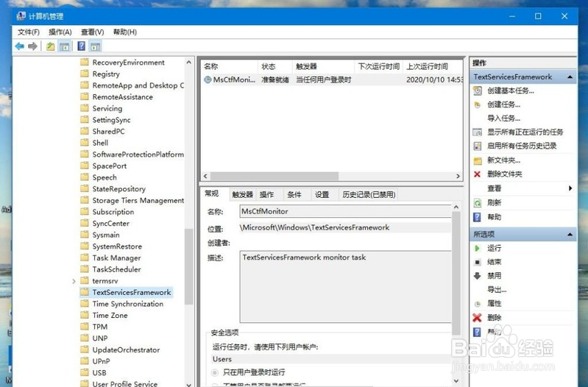Click the red X 删除文件夹 icon
Image resolution: width=588 pixels, height=387 pixels.
click(477, 174)
